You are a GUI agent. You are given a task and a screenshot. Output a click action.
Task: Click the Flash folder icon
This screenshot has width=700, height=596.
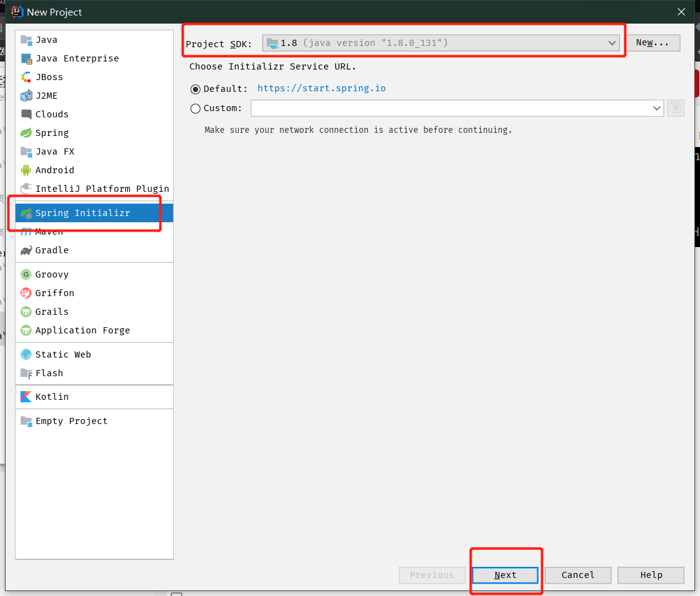[26, 374]
